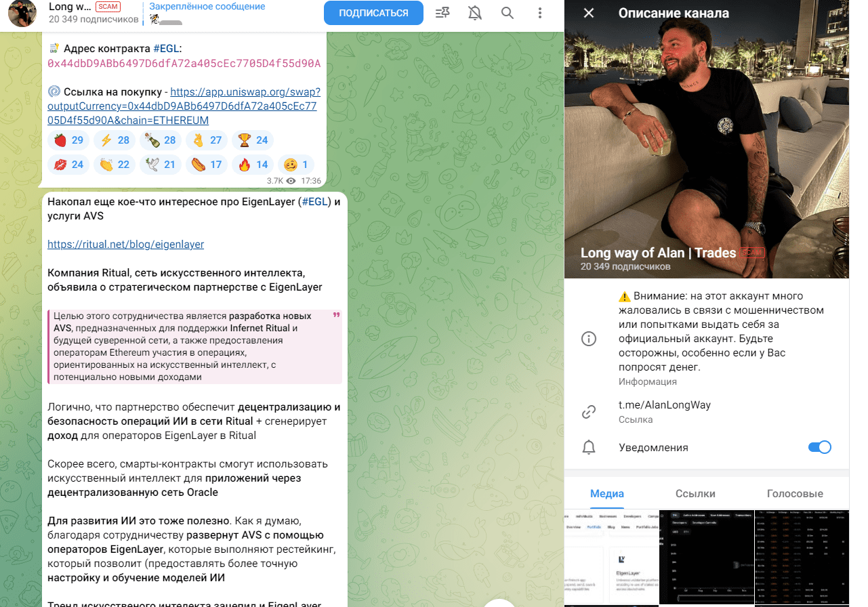This screenshot has height=607, width=868.
Task: Click the trophy reaction with 24
Action: click(253, 140)
